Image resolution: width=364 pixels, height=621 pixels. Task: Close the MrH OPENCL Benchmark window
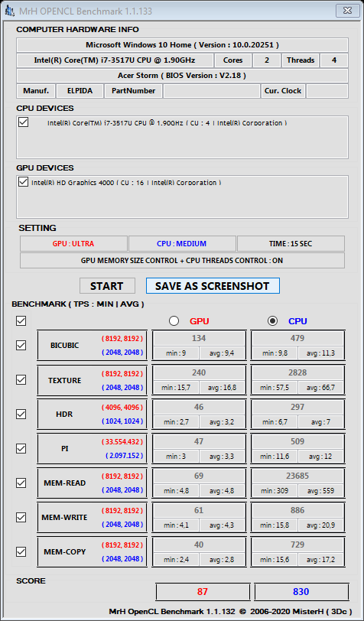point(347,10)
